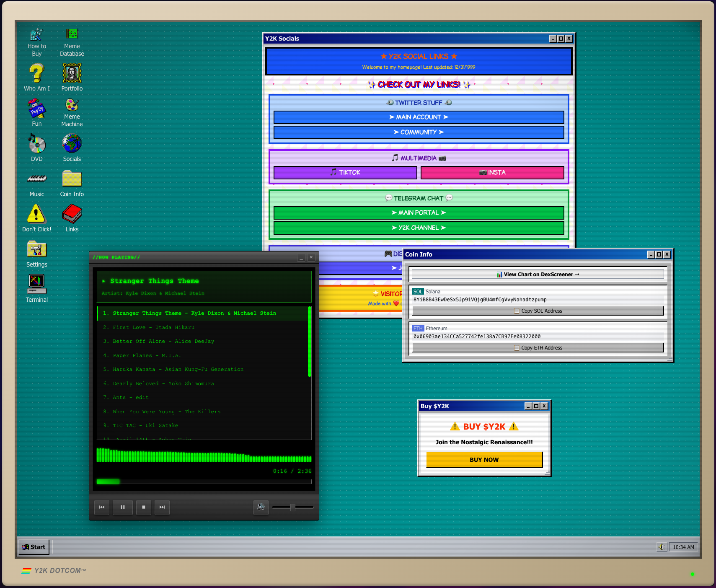Open View Chart on DexScreener link
This screenshot has height=588, width=716.
(x=538, y=274)
